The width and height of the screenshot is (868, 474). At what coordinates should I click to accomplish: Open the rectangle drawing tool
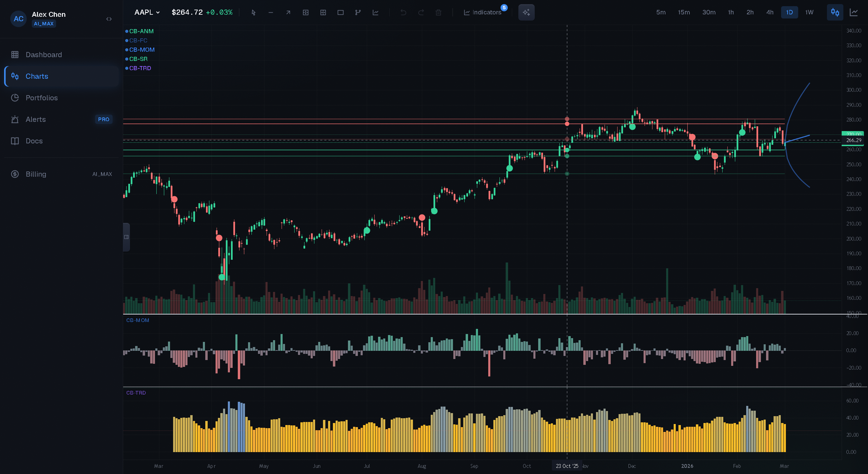pyautogui.click(x=340, y=12)
